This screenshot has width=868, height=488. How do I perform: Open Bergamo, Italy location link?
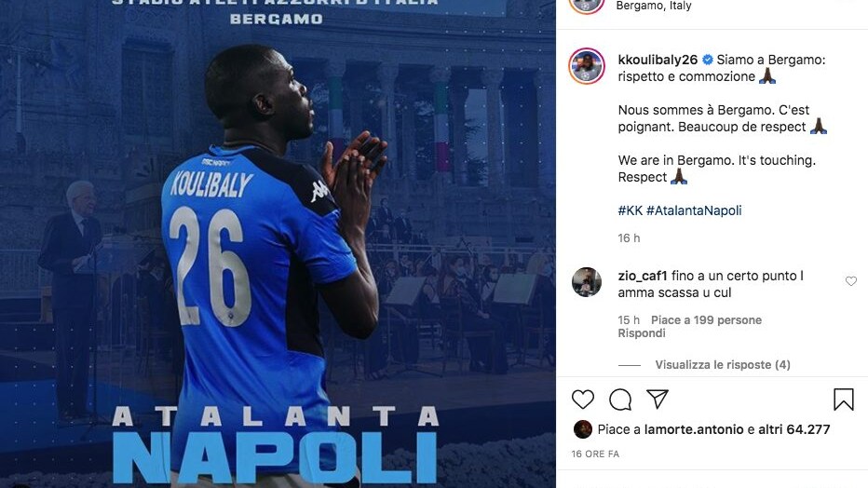tap(653, 6)
